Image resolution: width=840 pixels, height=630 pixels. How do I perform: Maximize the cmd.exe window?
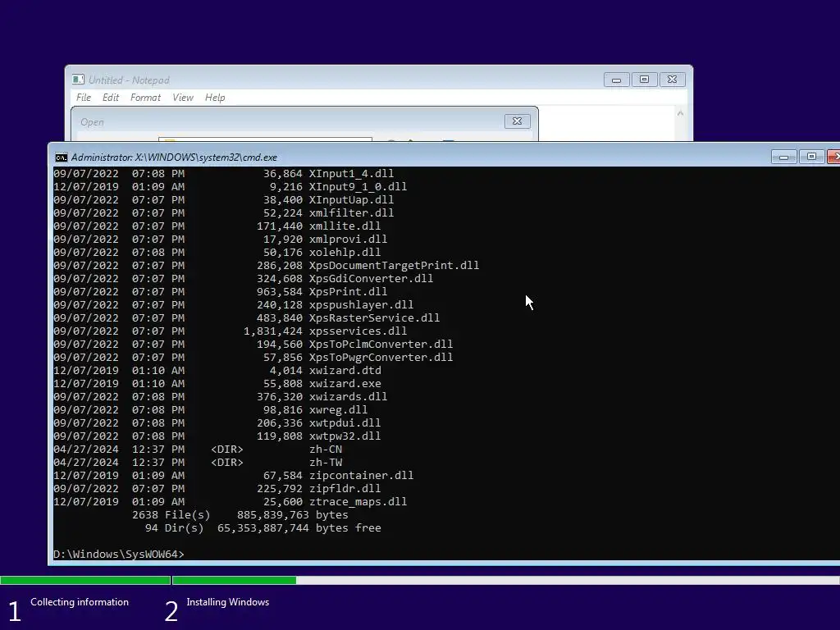[x=811, y=157]
